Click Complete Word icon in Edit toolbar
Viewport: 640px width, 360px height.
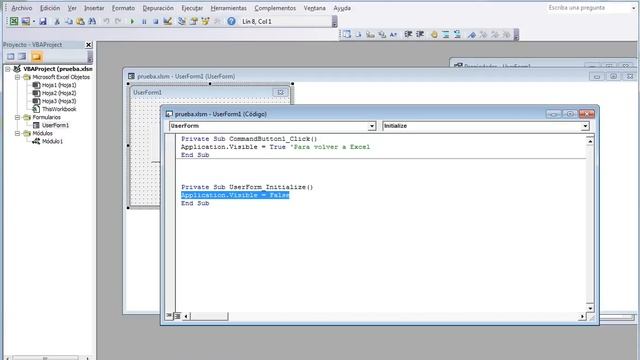point(393,35)
